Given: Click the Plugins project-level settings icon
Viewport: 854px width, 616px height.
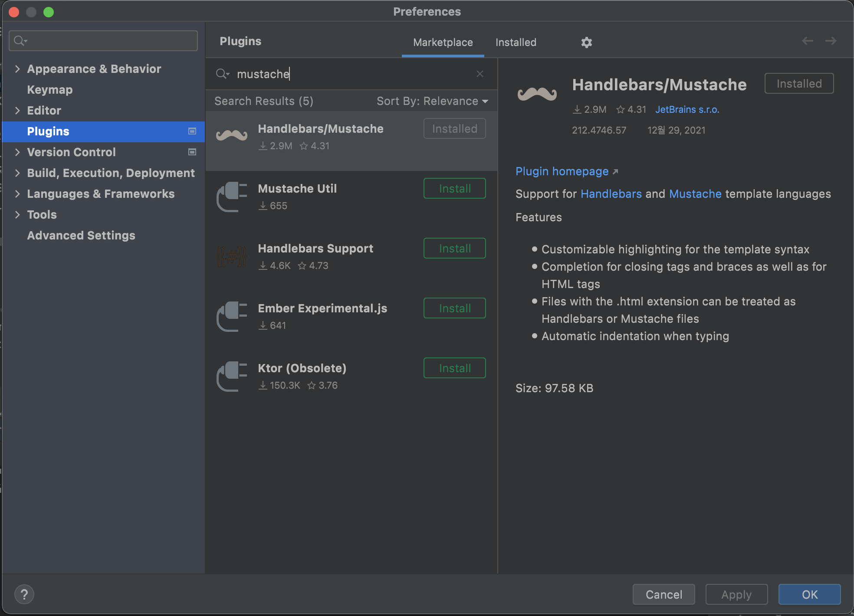Looking at the screenshot, I should (x=192, y=131).
